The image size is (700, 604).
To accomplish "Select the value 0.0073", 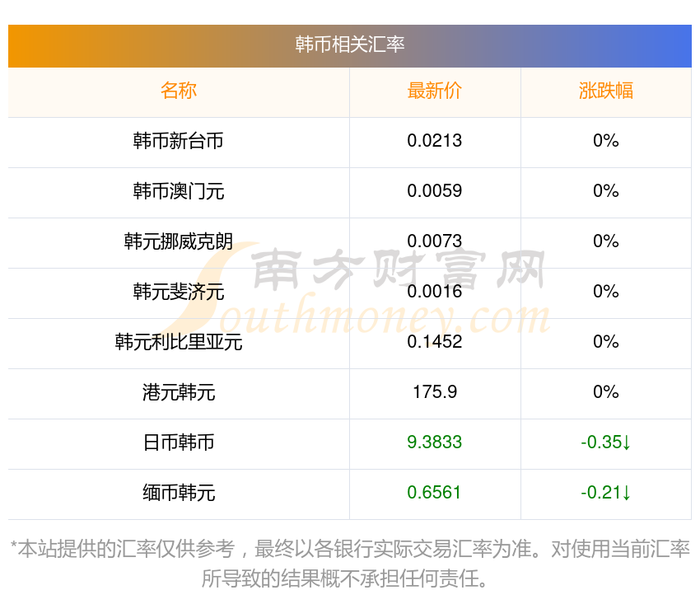I will [x=434, y=241].
